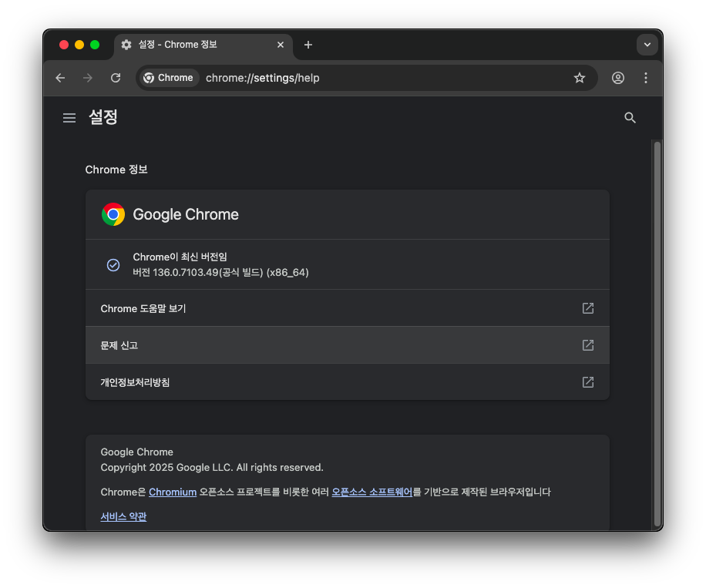Open the 문제 신고 row
This screenshot has width=706, height=588.
pos(347,345)
